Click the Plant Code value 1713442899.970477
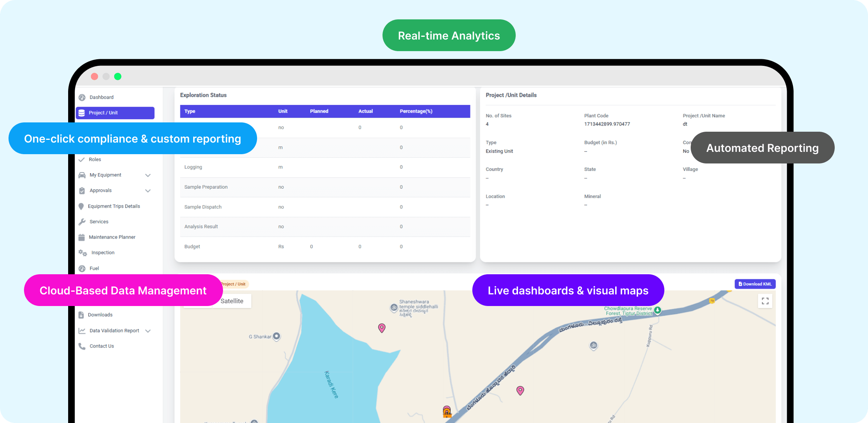This screenshot has height=423, width=868. pos(607,124)
